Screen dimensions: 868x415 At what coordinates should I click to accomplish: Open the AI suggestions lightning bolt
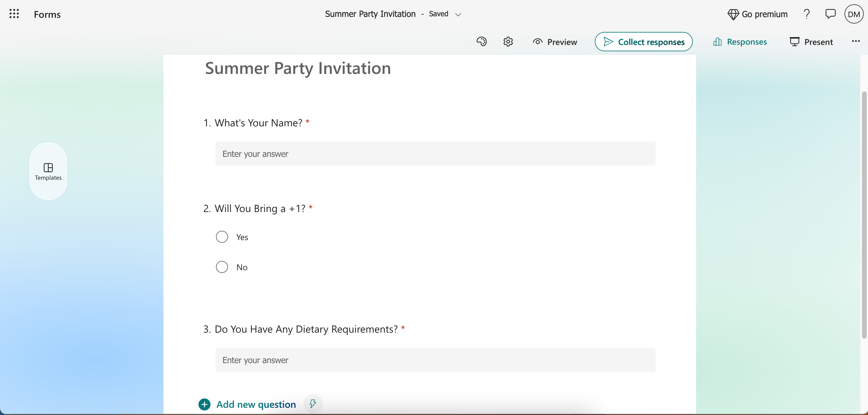click(313, 403)
